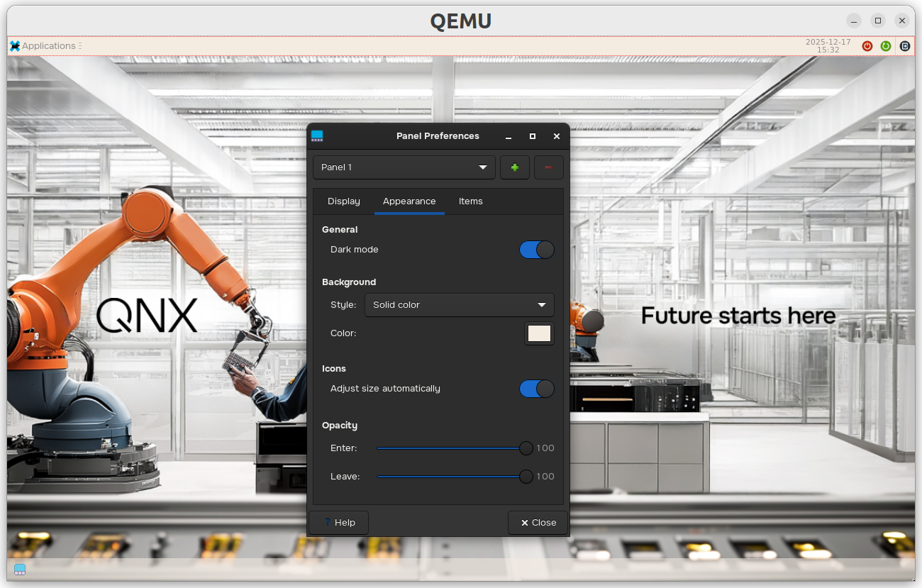
Task: Click the green plus add panel button
Action: click(x=514, y=167)
